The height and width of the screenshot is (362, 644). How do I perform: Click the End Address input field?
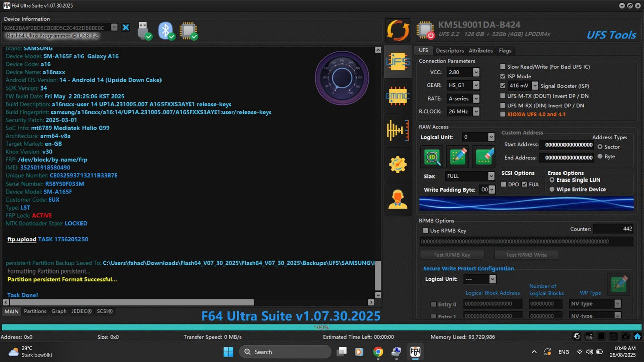(x=567, y=158)
